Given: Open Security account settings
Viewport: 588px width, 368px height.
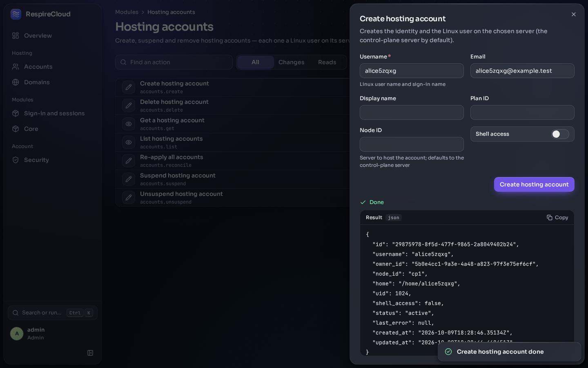Looking at the screenshot, I should tap(53, 160).
